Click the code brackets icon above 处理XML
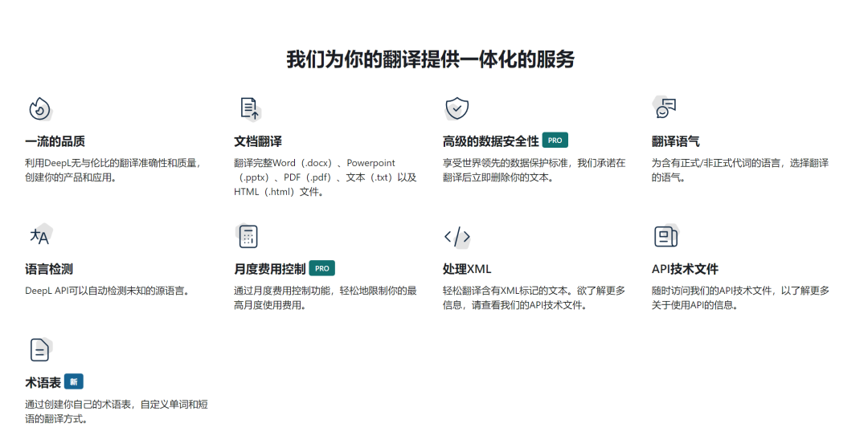Screen dimensions: 868x444 pos(457,237)
